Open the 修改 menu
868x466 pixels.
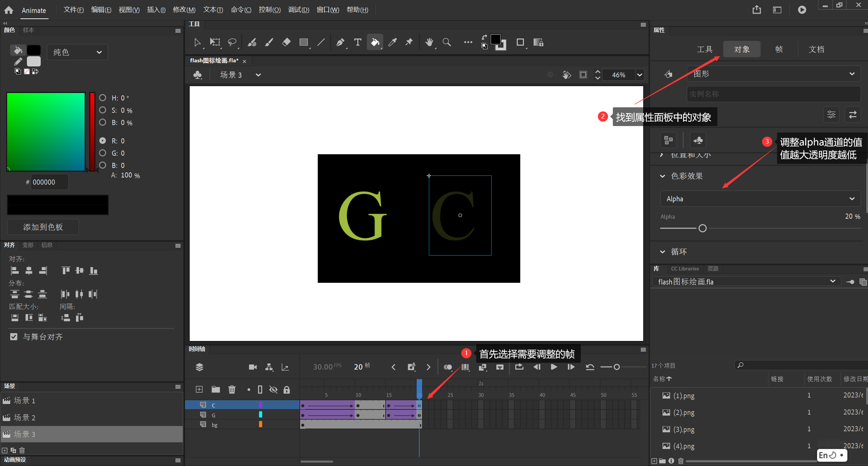click(x=184, y=10)
